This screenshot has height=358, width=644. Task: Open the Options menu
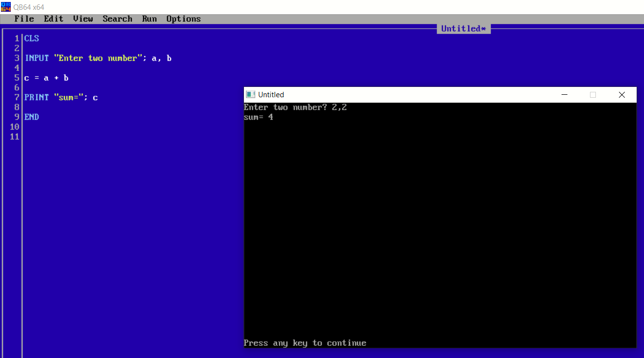coord(183,19)
